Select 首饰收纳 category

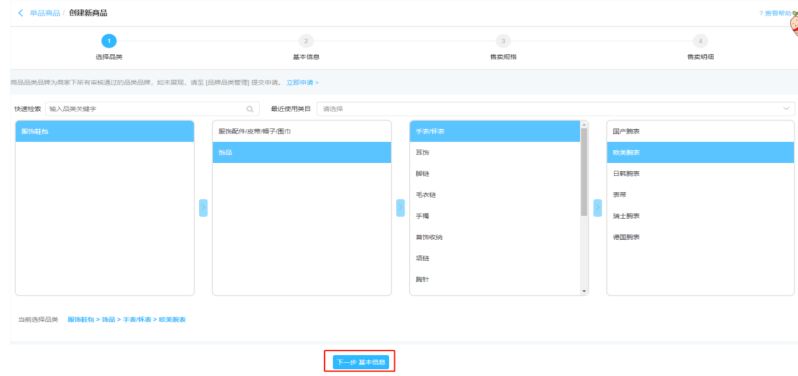(x=495, y=237)
